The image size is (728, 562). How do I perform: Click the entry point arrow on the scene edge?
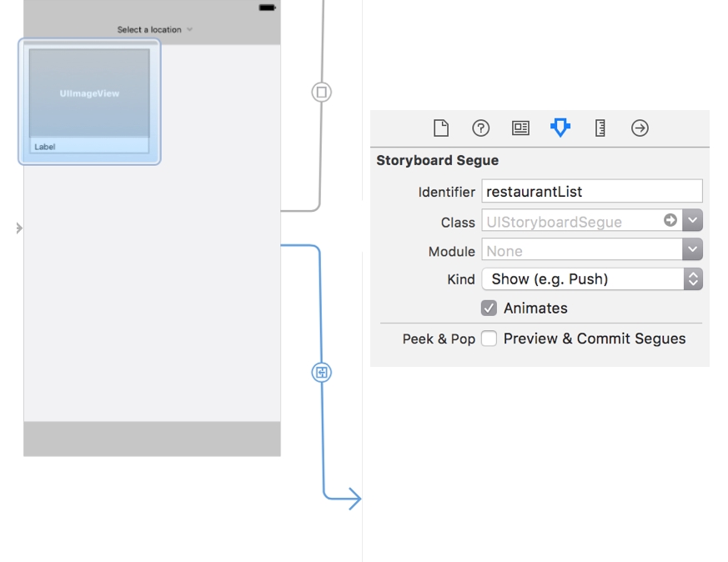pos(19,228)
